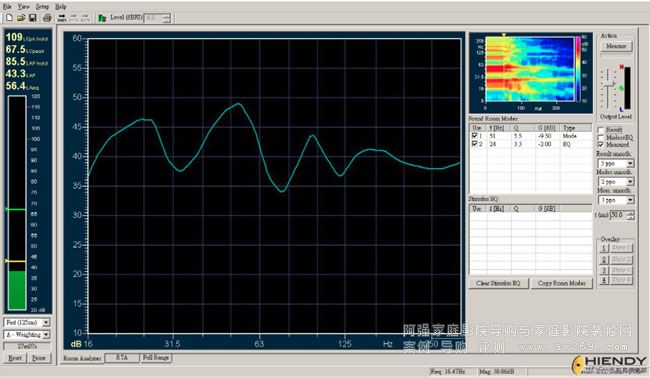
Task: Open the Setup menu
Action: pos(42,7)
